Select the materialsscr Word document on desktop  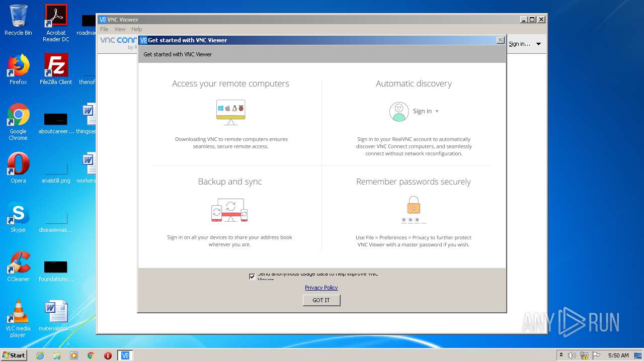click(x=56, y=316)
